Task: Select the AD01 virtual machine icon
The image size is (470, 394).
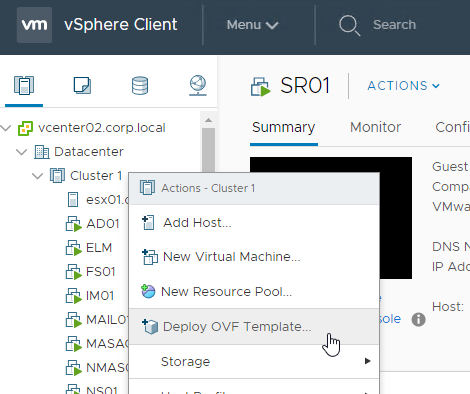Action: pos(74,224)
